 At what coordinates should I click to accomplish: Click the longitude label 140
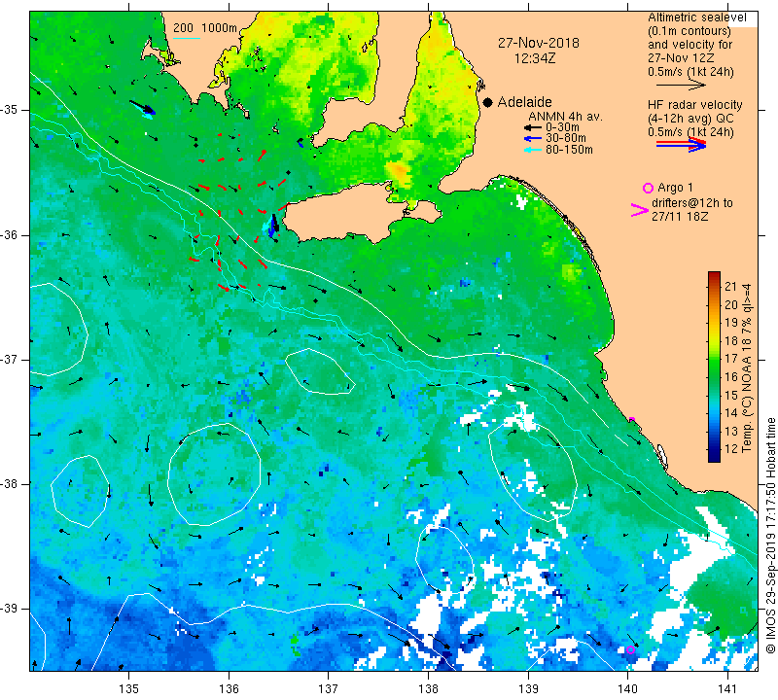[x=627, y=688]
